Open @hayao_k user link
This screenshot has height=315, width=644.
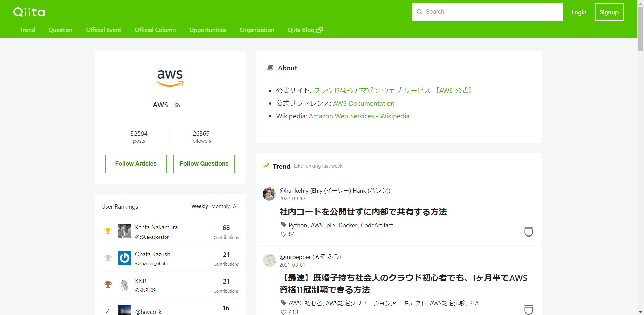point(148,312)
